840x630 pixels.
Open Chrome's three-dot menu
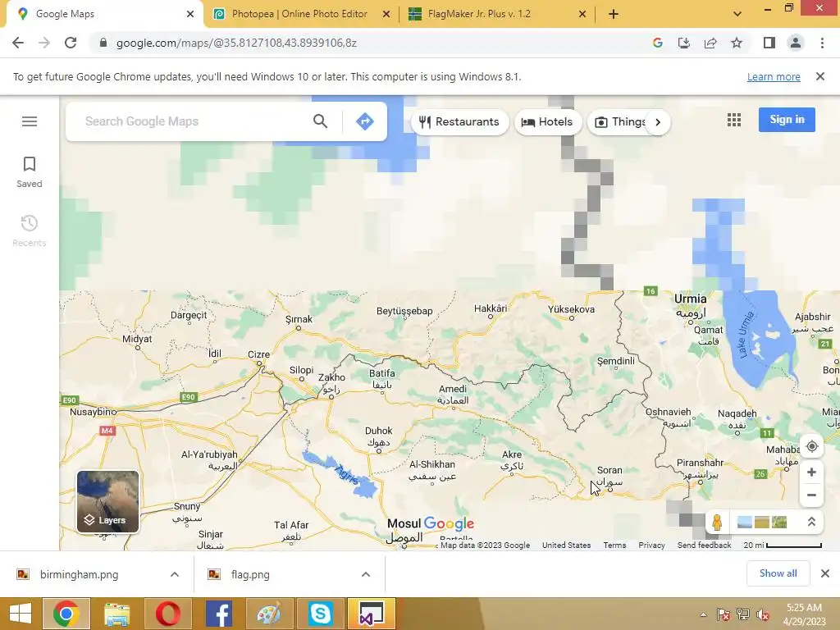(822, 43)
